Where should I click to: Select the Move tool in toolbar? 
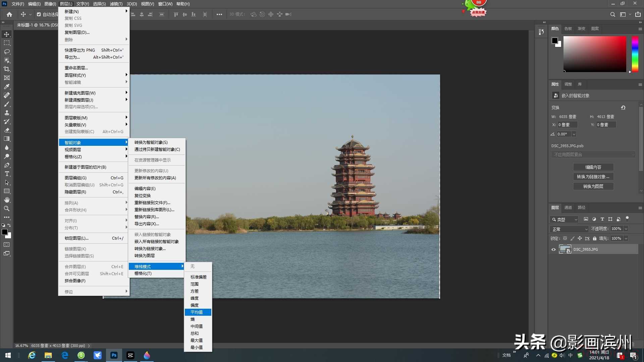[x=7, y=35]
